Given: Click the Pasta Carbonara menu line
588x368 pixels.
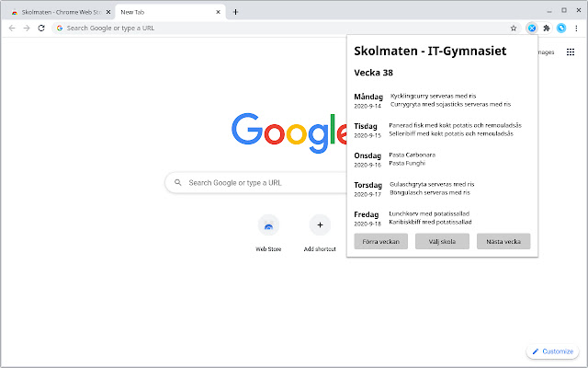Looking at the screenshot, I should coord(413,155).
